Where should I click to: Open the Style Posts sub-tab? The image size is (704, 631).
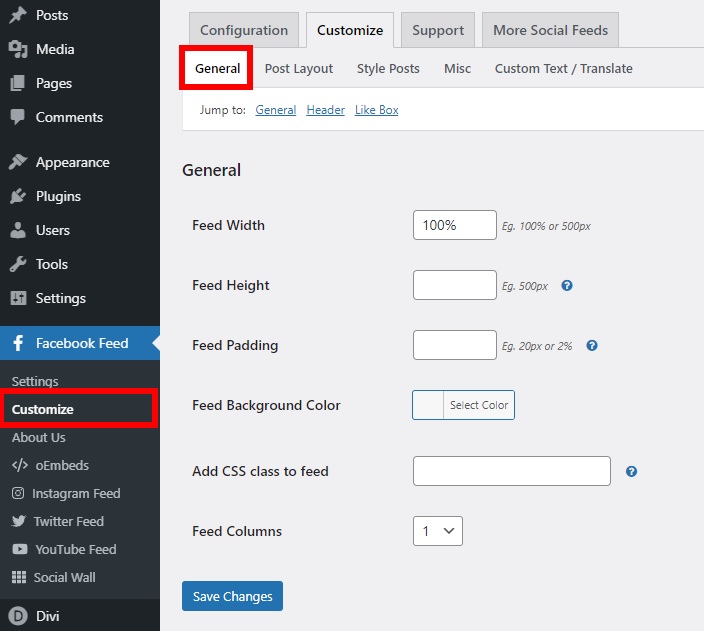coord(388,68)
